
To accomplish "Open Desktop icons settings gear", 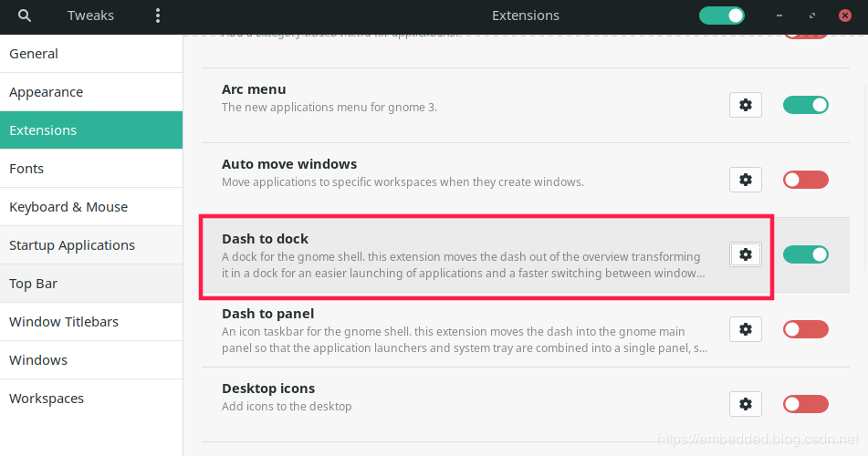I will [x=746, y=404].
